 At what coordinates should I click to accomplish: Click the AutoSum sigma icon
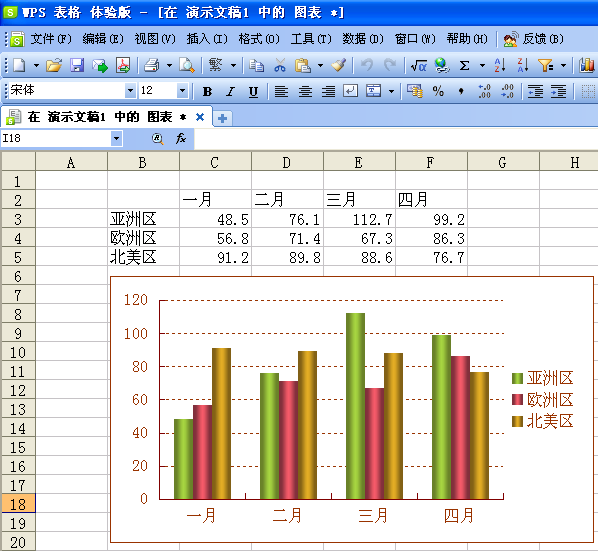(464, 66)
